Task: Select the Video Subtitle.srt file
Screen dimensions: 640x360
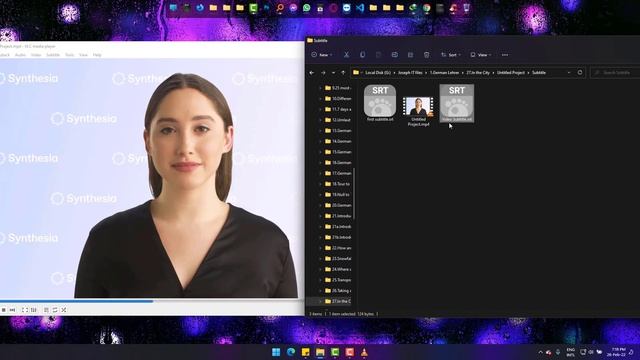Action: (x=457, y=103)
